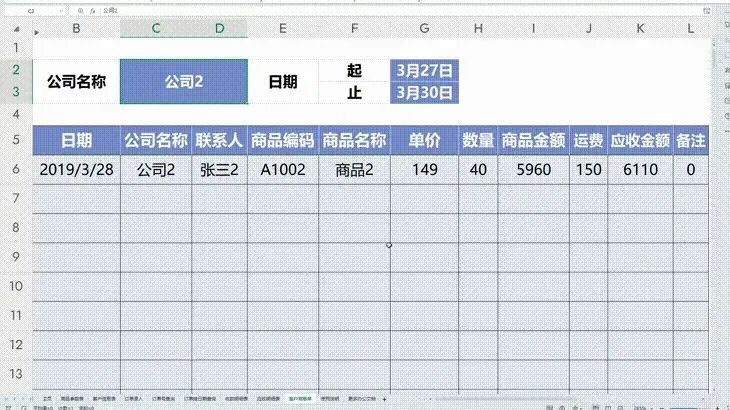The image size is (730, 410).
Task: Click the end date cell 3月30日
Action: (x=425, y=93)
